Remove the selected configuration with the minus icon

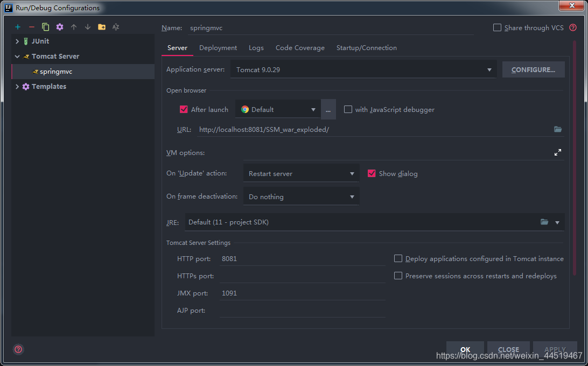click(x=31, y=27)
